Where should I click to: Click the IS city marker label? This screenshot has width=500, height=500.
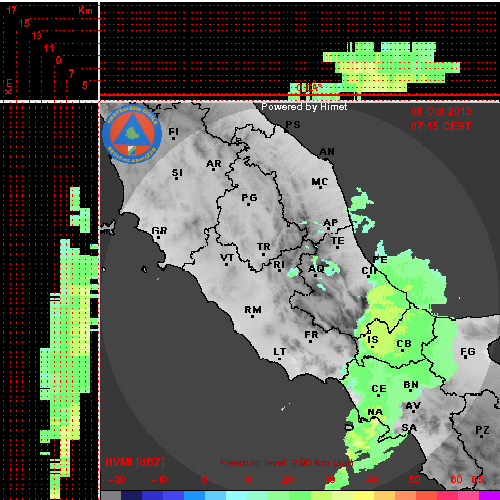click(x=373, y=340)
